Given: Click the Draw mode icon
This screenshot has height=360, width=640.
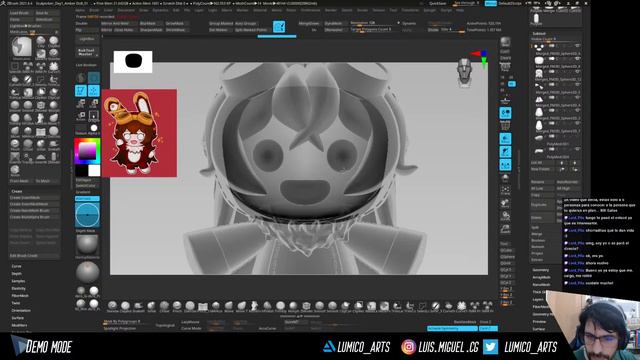Looking at the screenshot, I should pos(94,91).
